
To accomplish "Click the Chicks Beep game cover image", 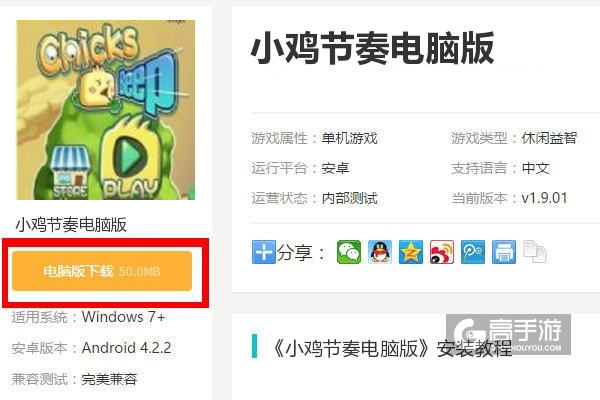I will pyautogui.click(x=105, y=110).
